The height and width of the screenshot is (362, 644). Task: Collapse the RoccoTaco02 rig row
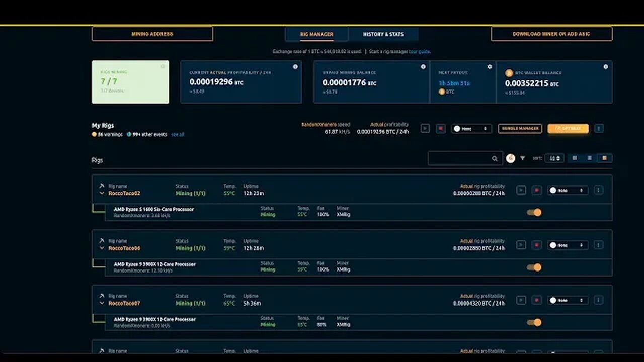102,193
